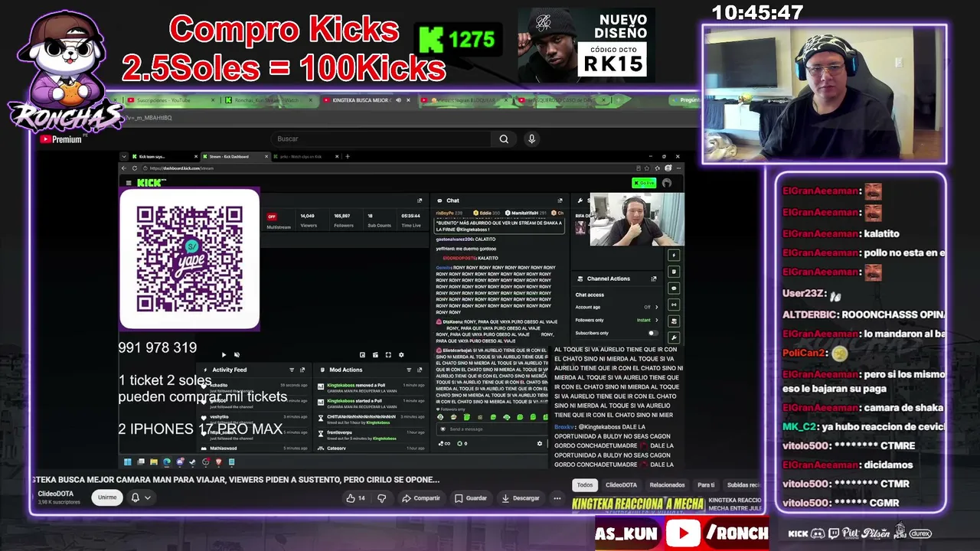Image resolution: width=980 pixels, height=551 pixels.
Task: Open File Explorer from the taskbar
Action: click(154, 462)
